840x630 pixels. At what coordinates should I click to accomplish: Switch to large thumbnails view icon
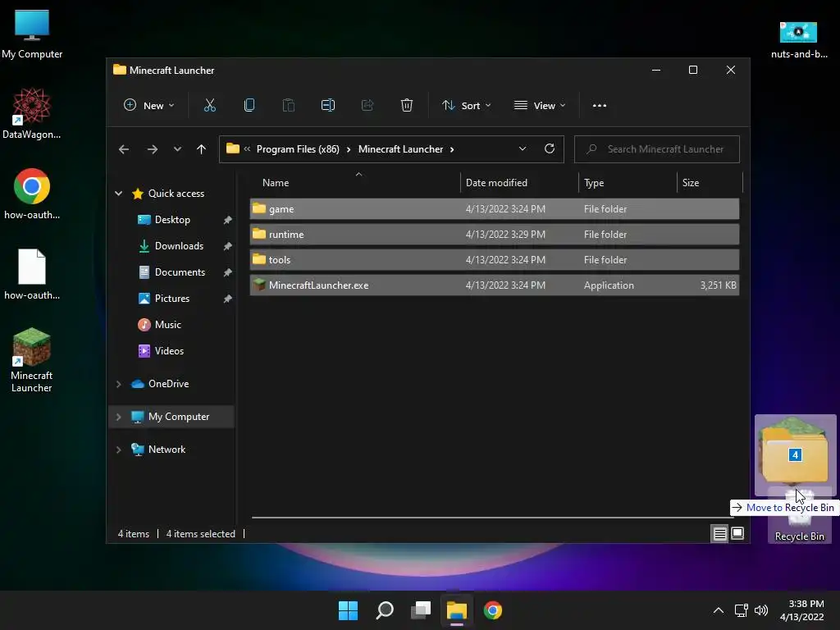[737, 533]
